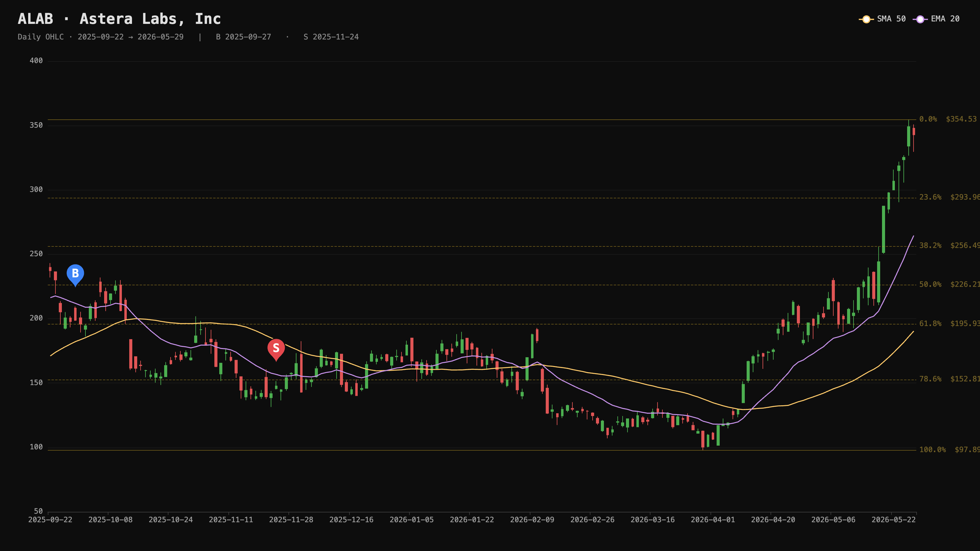Click the 'SMA 50' legend label text
This screenshot has width=980, height=551.
pyautogui.click(x=891, y=19)
